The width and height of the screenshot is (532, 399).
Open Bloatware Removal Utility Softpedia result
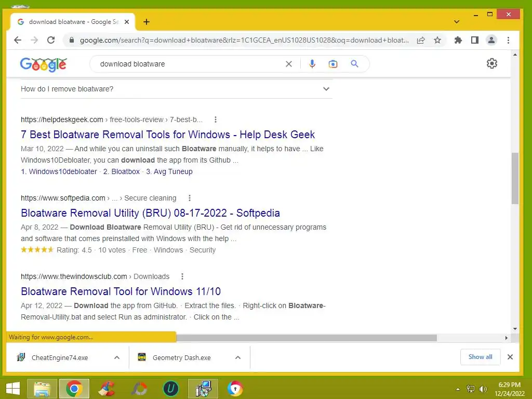[x=150, y=212]
